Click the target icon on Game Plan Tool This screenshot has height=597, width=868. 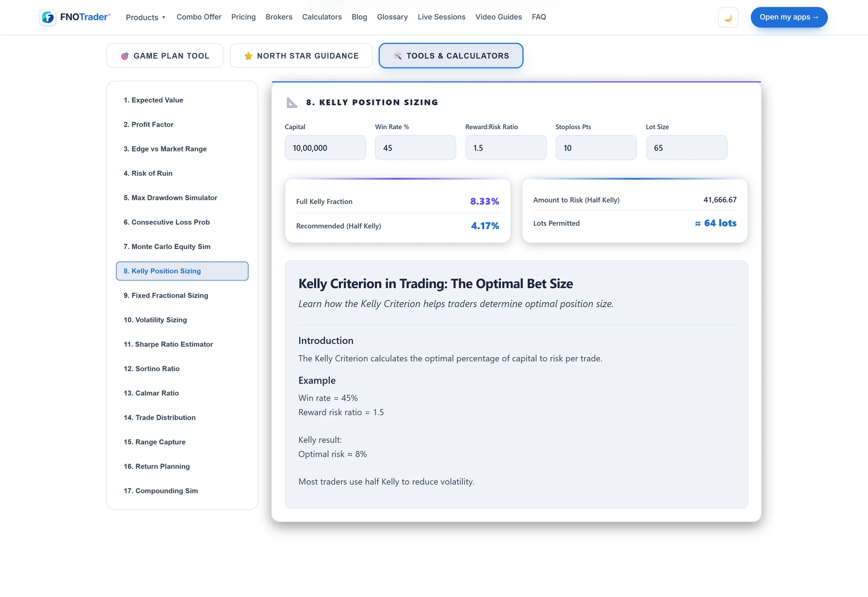click(125, 56)
